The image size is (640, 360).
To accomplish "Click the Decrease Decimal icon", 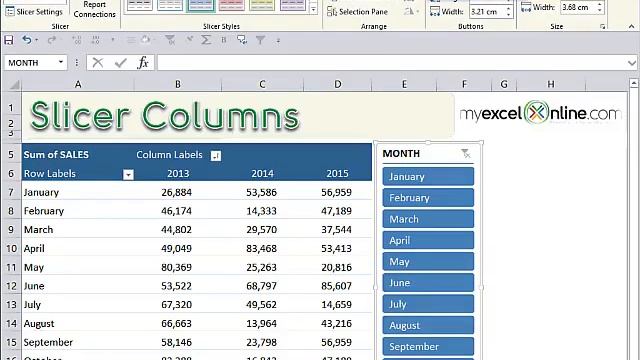I will pyautogui.click(x=96, y=40).
